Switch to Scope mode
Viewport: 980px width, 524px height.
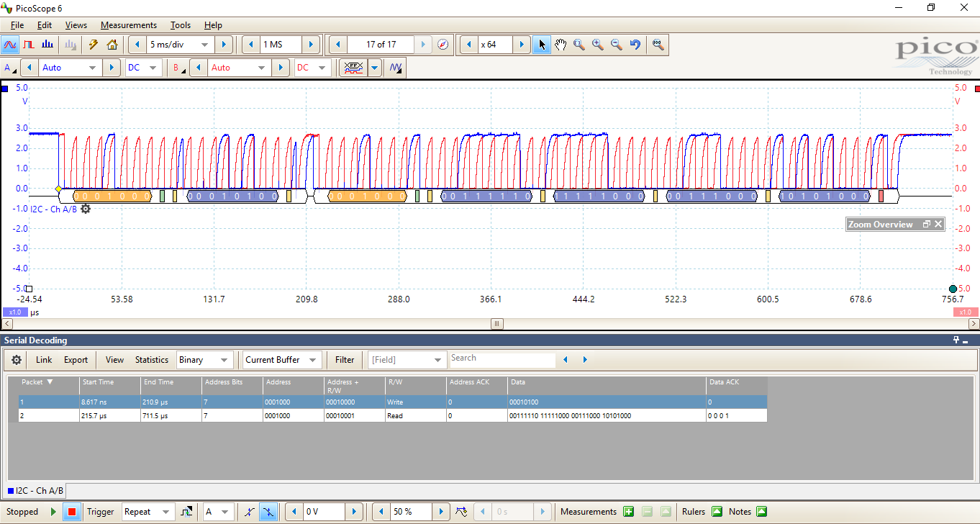(x=10, y=45)
